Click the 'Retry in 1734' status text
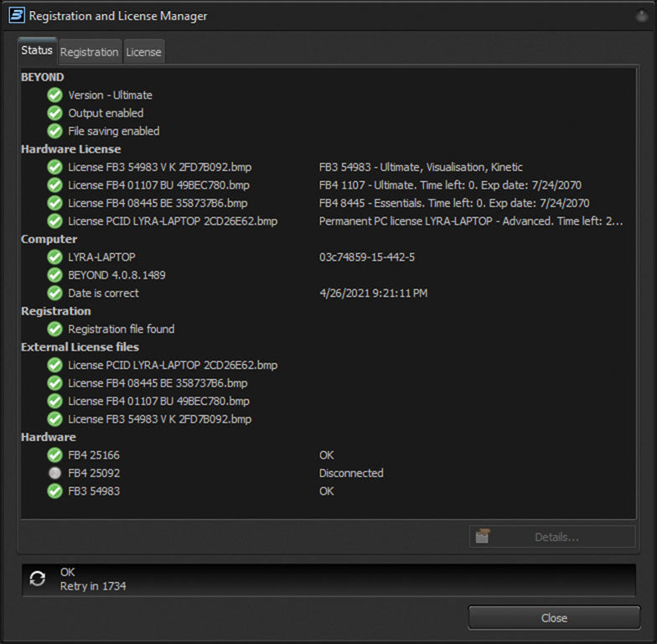 click(x=93, y=585)
